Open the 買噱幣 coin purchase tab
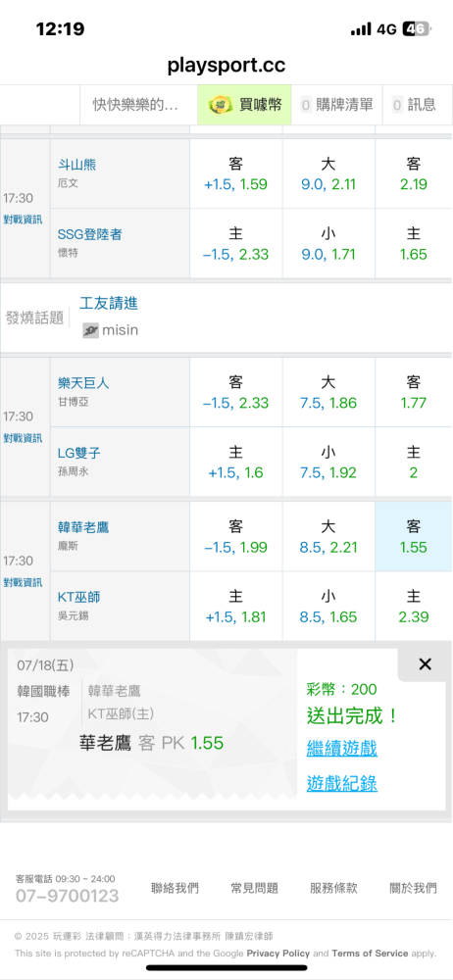This screenshot has width=453, height=980. click(245, 105)
